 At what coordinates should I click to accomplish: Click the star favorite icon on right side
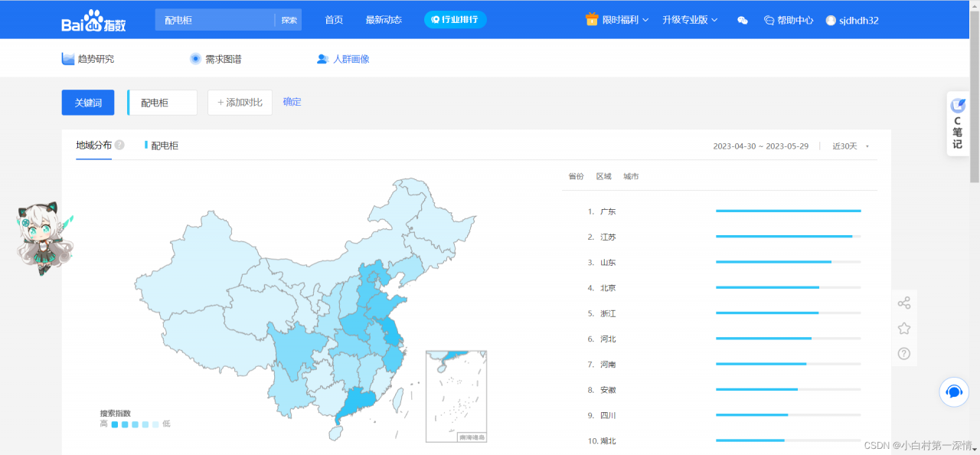pos(904,328)
